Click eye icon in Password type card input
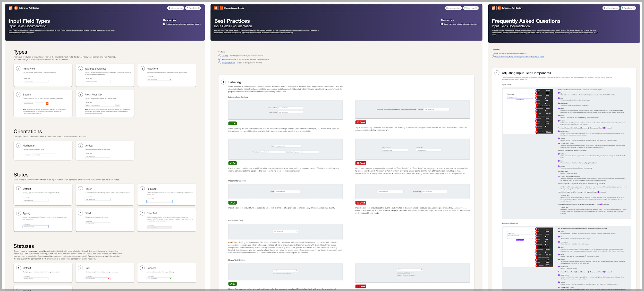 (171, 79)
